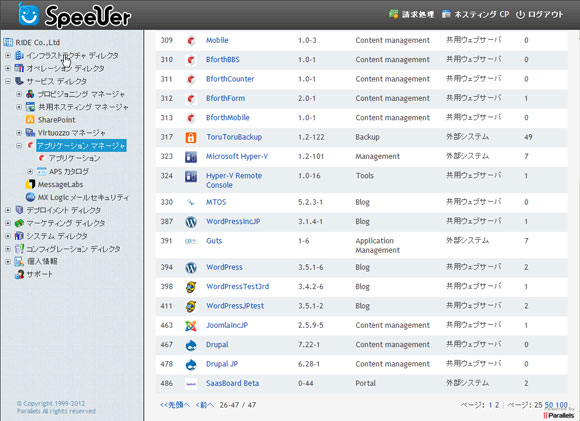Click the WordPressJPtest row icon

[x=190, y=306]
